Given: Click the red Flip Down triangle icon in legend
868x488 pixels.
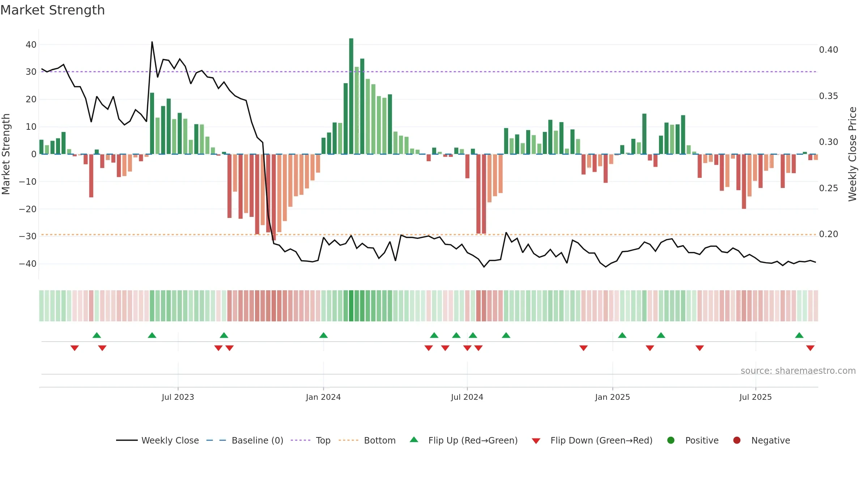Looking at the screenshot, I should 536,441.
